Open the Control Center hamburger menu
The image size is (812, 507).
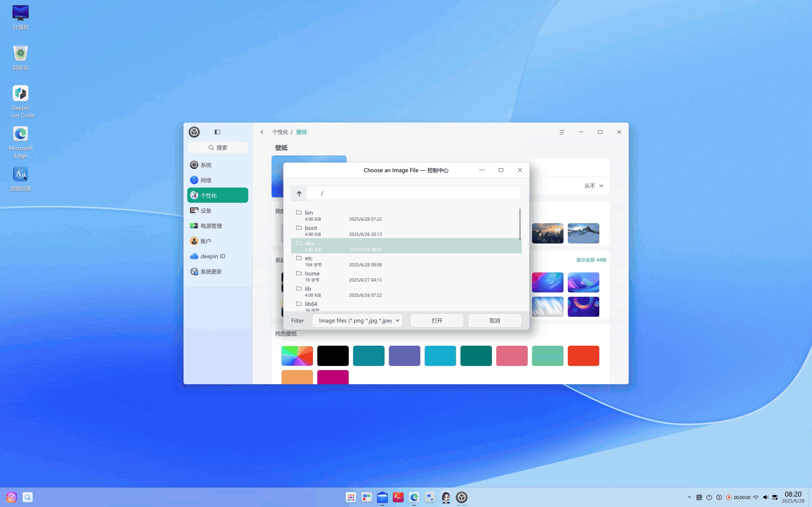click(x=562, y=132)
